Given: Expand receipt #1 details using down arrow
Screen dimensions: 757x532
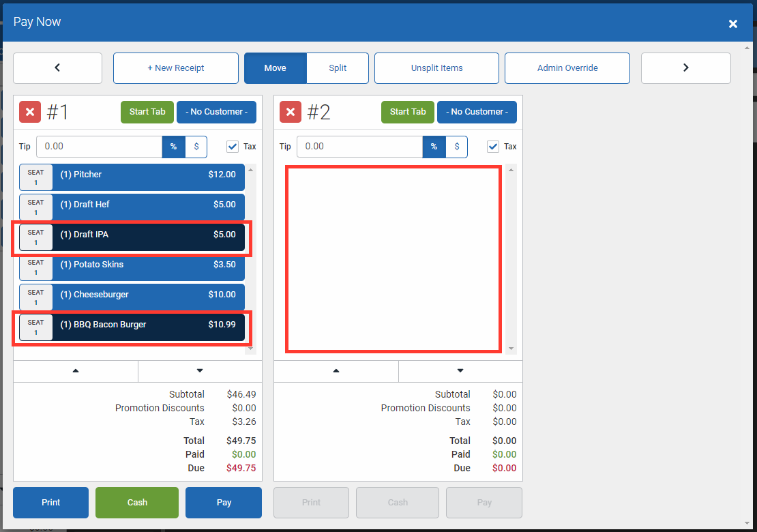Looking at the screenshot, I should (200, 371).
